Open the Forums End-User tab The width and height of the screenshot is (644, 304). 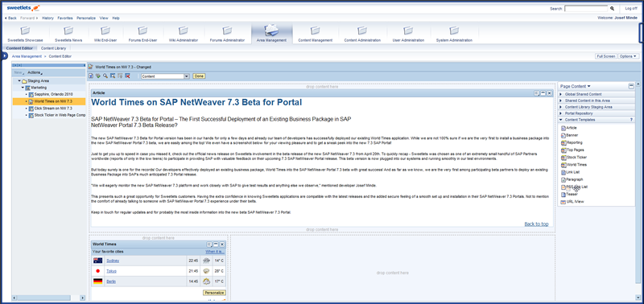[x=142, y=34]
